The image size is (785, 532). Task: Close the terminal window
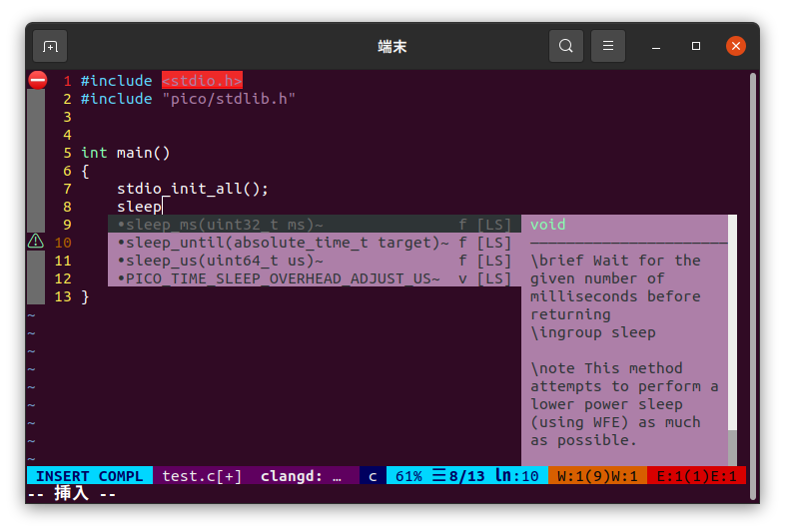735,46
